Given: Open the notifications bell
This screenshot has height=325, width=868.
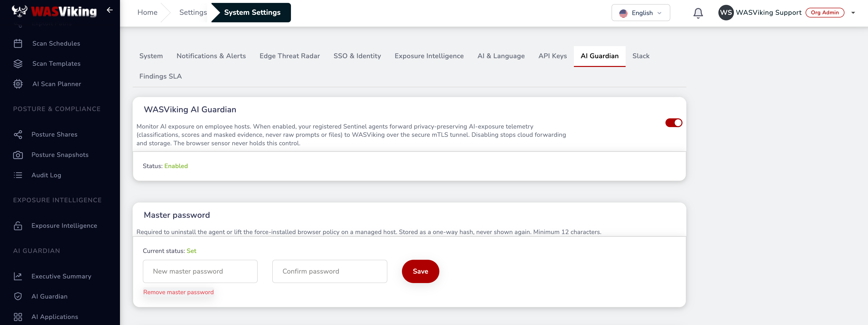Looking at the screenshot, I should coord(698,13).
